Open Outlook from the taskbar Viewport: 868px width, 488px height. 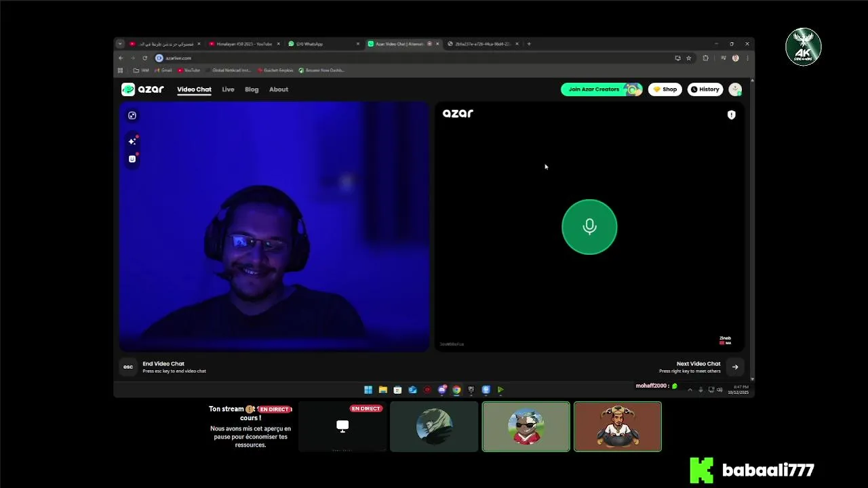tap(412, 390)
